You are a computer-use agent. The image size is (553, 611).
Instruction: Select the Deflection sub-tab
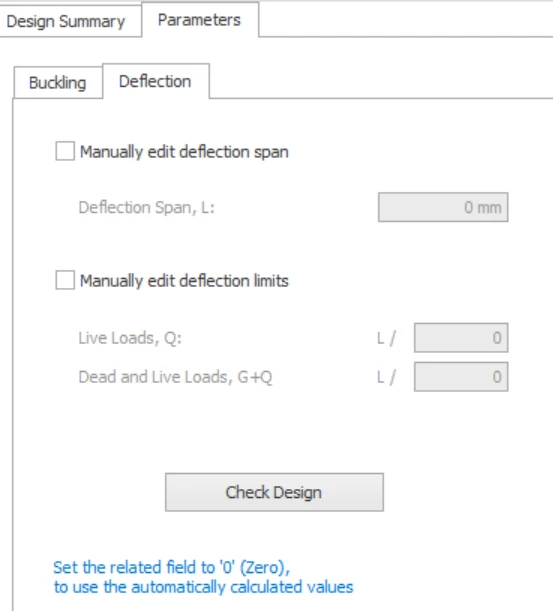[x=155, y=81]
